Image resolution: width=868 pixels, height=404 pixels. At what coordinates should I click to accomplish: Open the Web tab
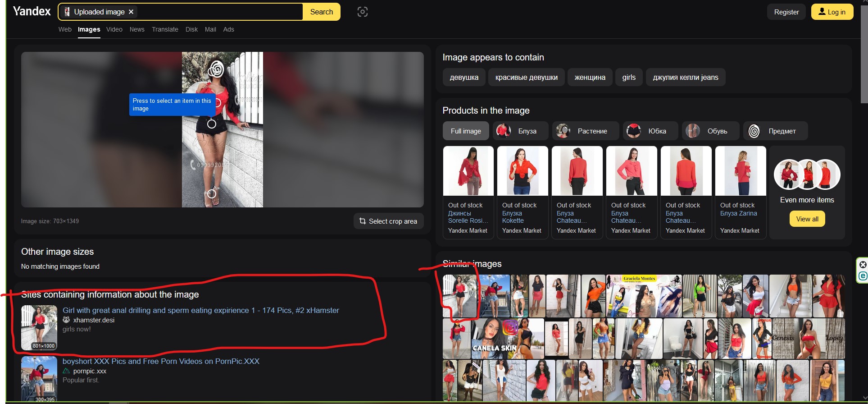pos(65,29)
